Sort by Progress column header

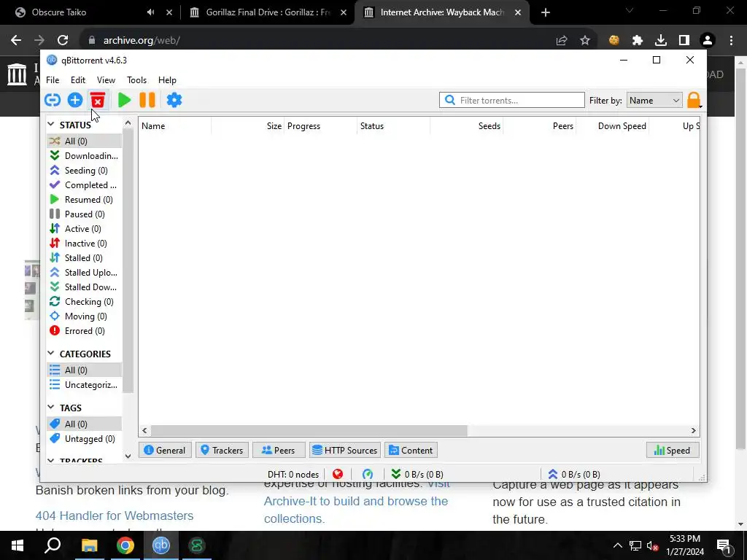click(x=321, y=126)
